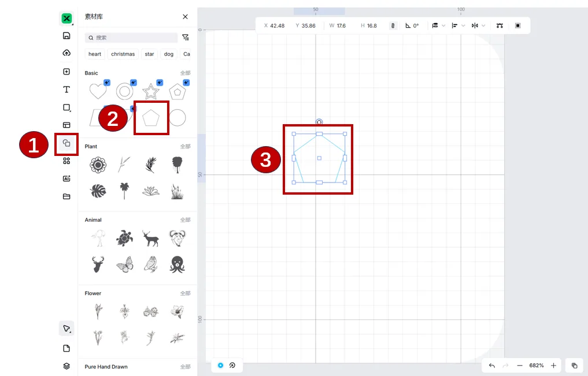588x376 pixels.
Task: Open the layers panel icon
Action: coord(66,366)
